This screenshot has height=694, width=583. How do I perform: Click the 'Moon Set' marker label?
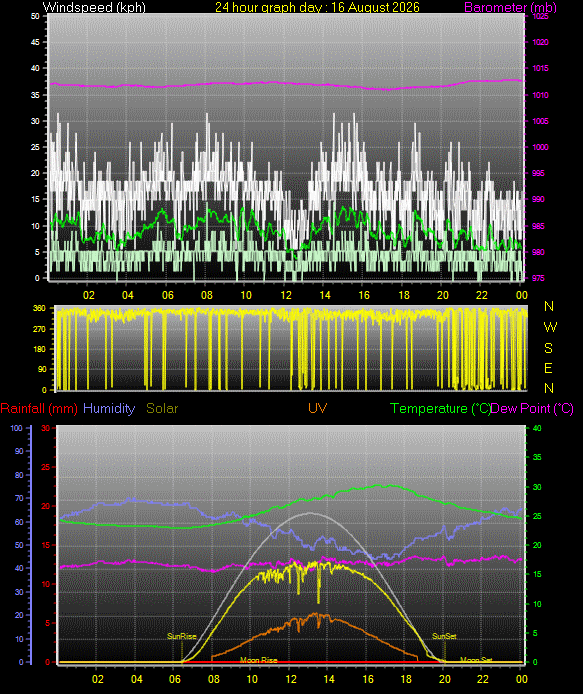tap(476, 660)
